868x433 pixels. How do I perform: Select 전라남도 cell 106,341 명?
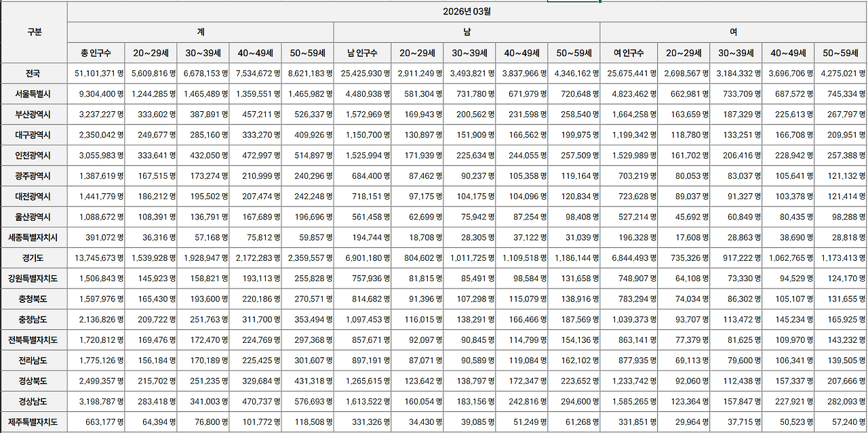tap(788, 360)
